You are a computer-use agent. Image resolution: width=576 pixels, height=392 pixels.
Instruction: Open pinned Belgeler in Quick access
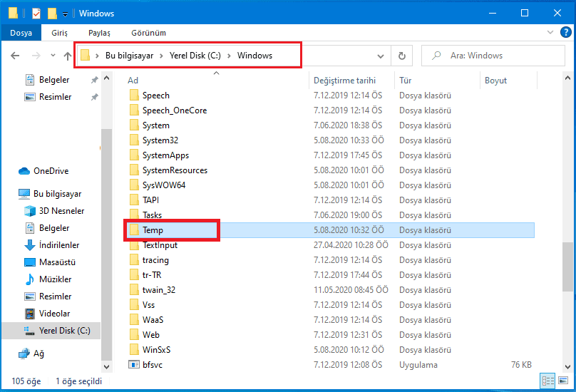[54, 80]
